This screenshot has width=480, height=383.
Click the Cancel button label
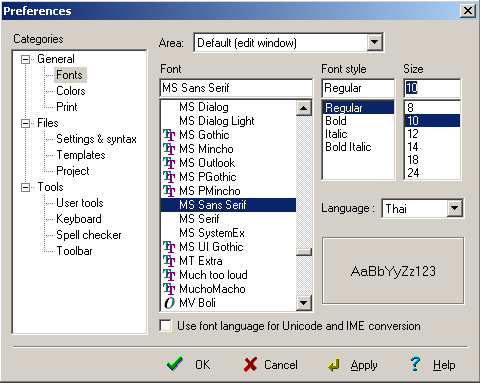coord(281,365)
